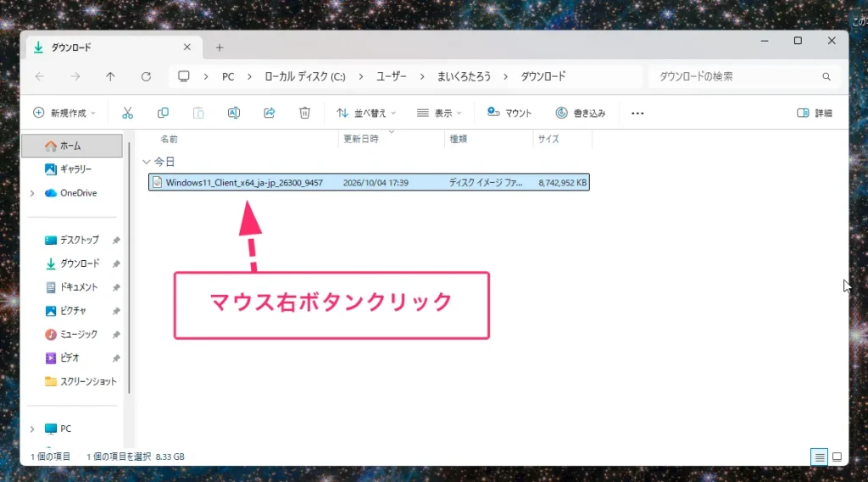Screen dimensions: 868x482
Task: Unpin ピクチャ using its pin icon
Action: 116,311
